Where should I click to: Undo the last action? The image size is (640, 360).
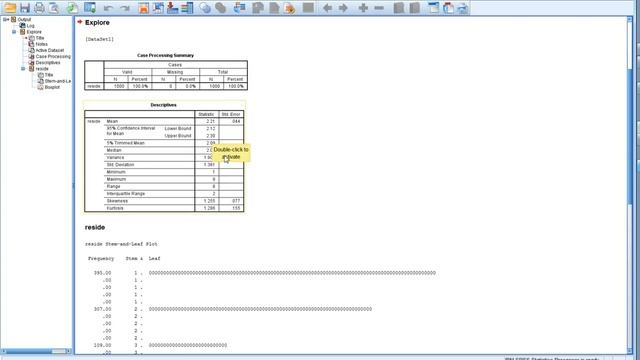[x=108, y=8]
